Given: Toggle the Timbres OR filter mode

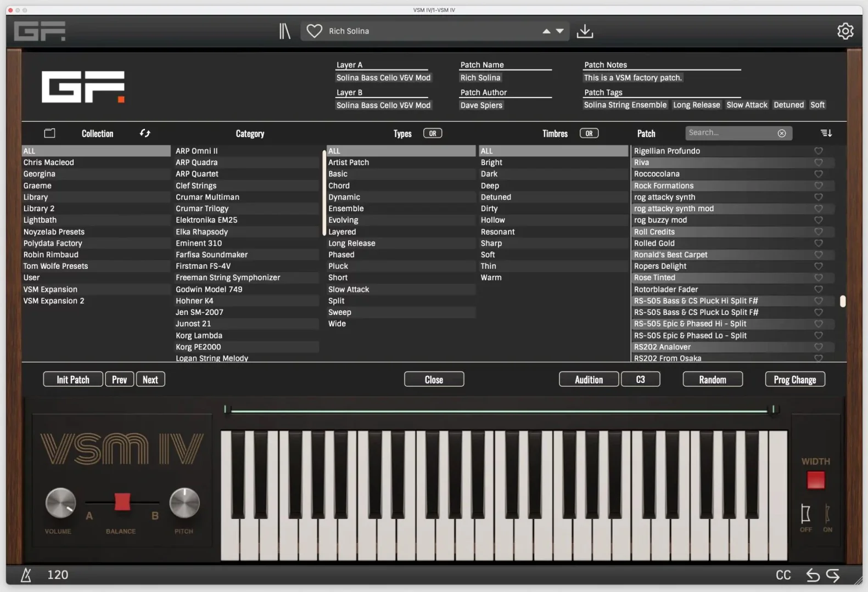Looking at the screenshot, I should 589,133.
